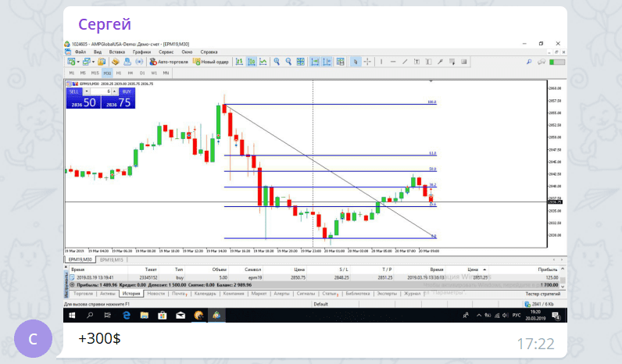Zoom out of the chart
This screenshot has width=622, height=364.
(288, 62)
